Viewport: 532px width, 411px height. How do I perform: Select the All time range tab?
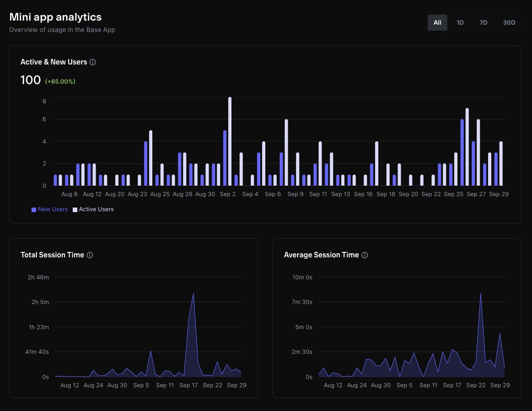coord(437,22)
